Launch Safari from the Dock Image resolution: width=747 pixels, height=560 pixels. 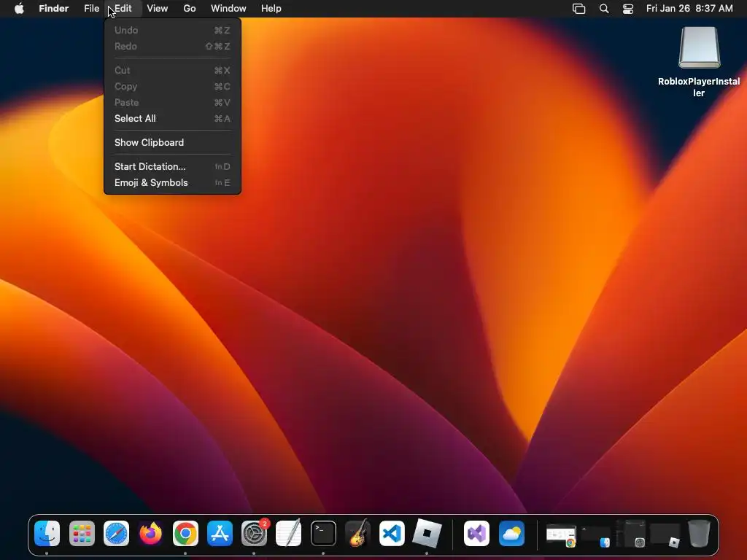(x=116, y=533)
